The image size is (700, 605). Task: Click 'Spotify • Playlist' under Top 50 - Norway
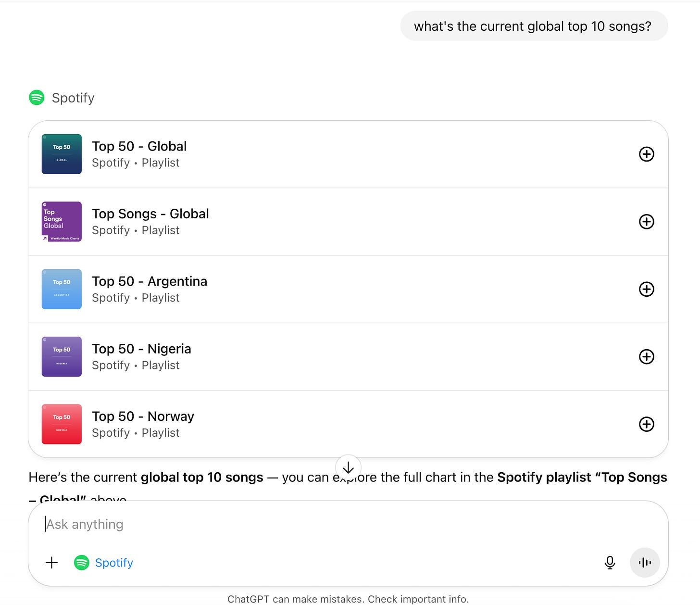tap(136, 433)
